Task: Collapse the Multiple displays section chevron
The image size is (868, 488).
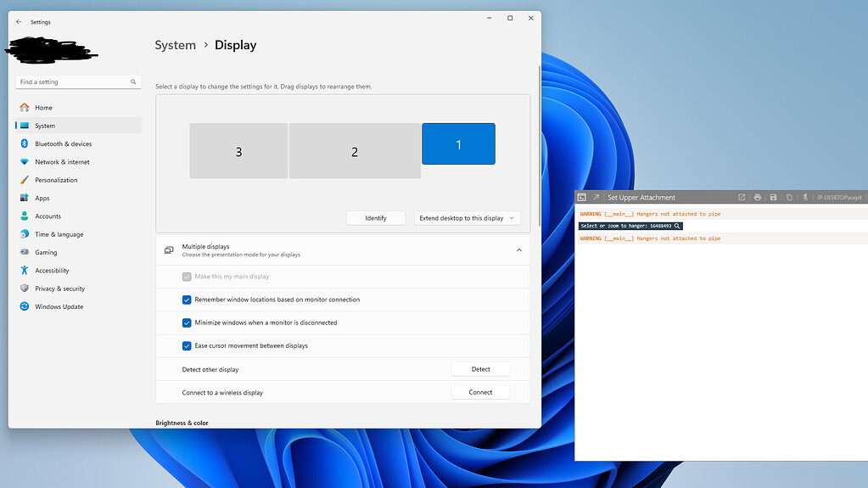Action: (519, 250)
